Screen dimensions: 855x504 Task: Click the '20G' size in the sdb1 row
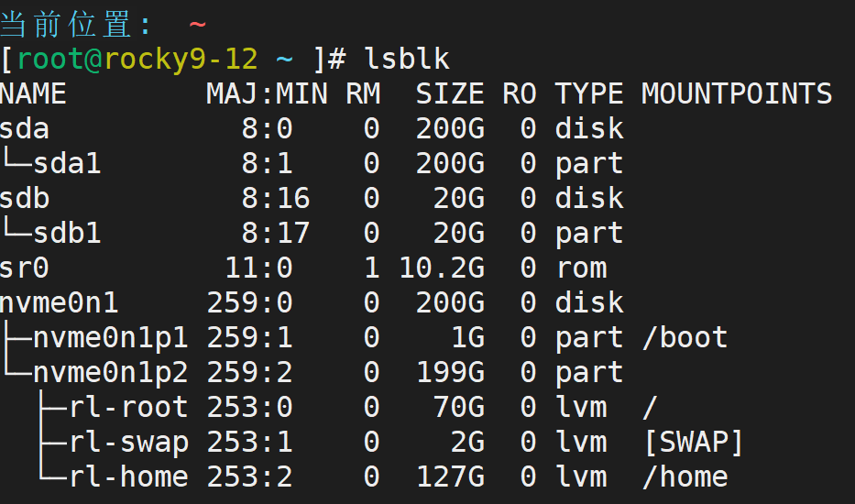(x=459, y=233)
